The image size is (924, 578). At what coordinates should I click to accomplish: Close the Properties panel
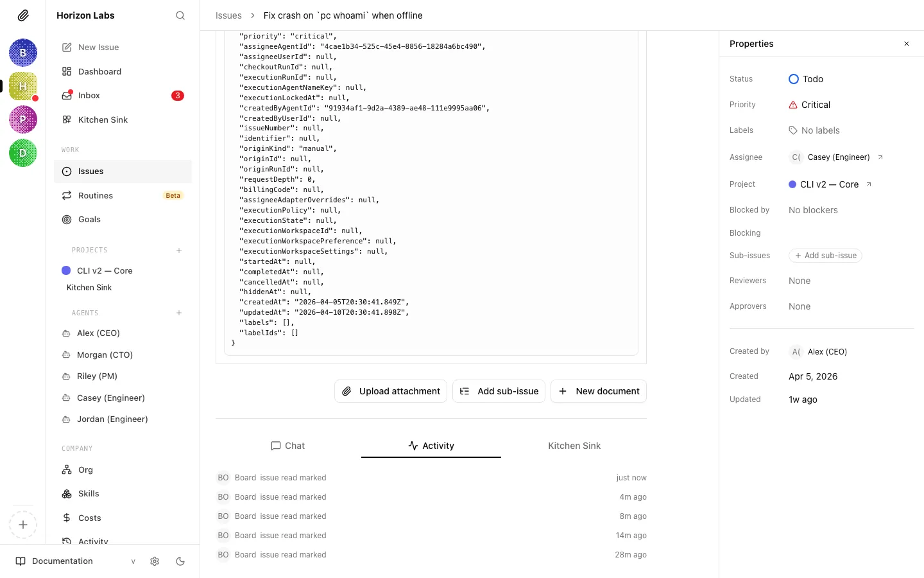[907, 44]
